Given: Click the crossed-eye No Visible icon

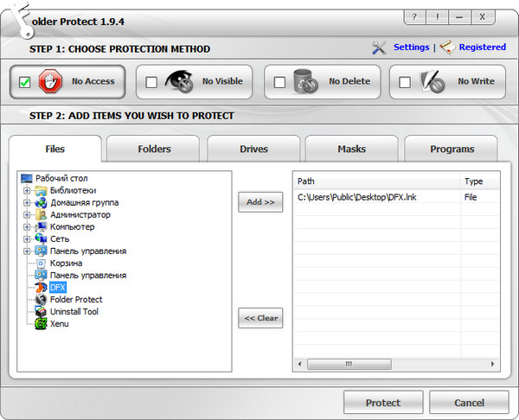Looking at the screenshot, I should 179,81.
